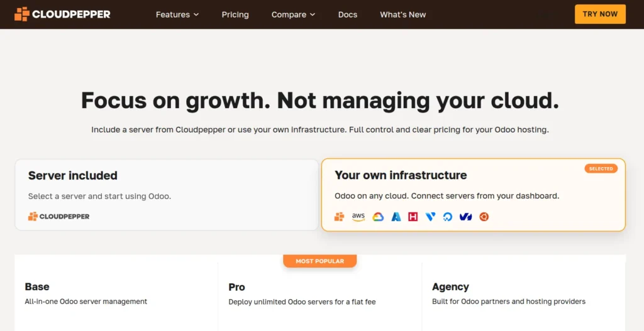Screen dimensions: 644x331
Task: Click the Base plan heading
Action: pos(37,286)
